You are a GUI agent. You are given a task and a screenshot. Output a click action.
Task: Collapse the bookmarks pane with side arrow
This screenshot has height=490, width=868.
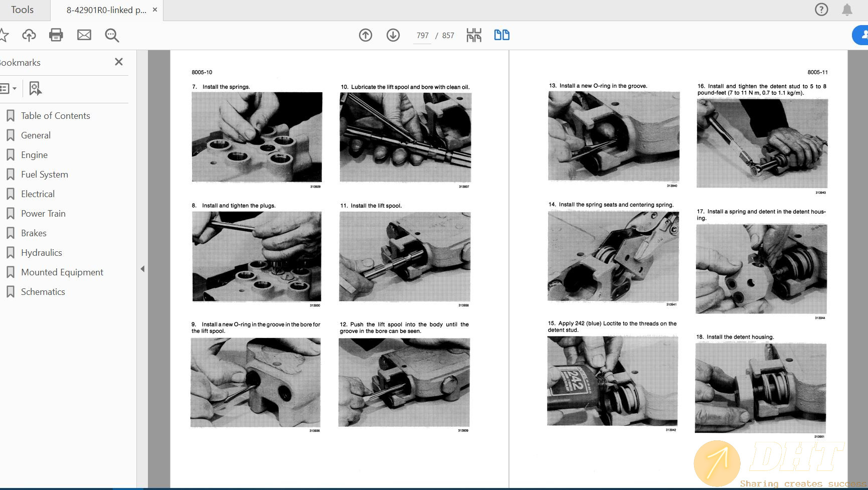[142, 269]
